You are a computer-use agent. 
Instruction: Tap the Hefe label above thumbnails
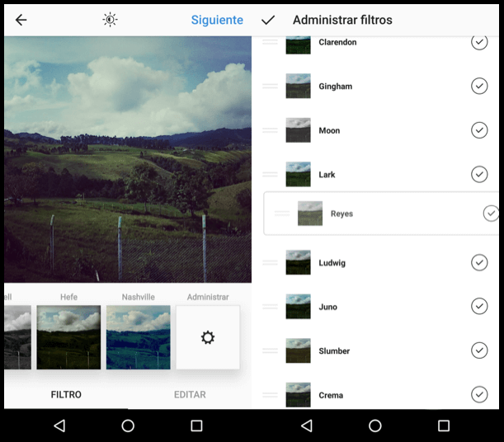click(68, 297)
